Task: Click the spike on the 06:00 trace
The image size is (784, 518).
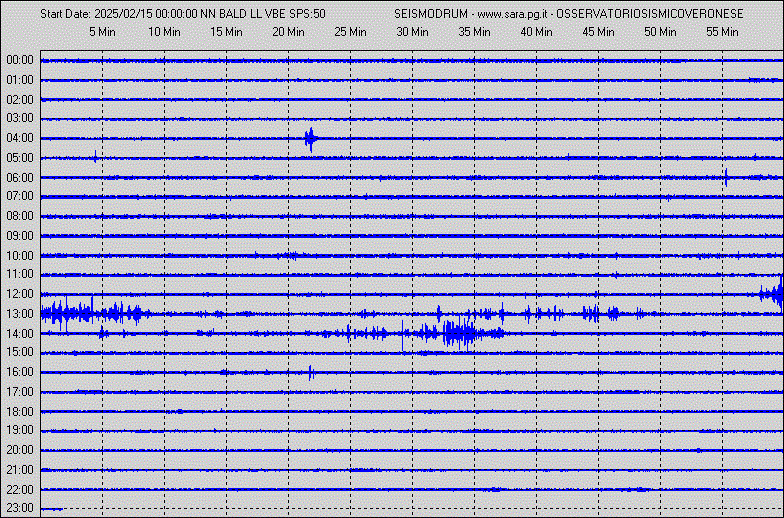Action: [726, 177]
